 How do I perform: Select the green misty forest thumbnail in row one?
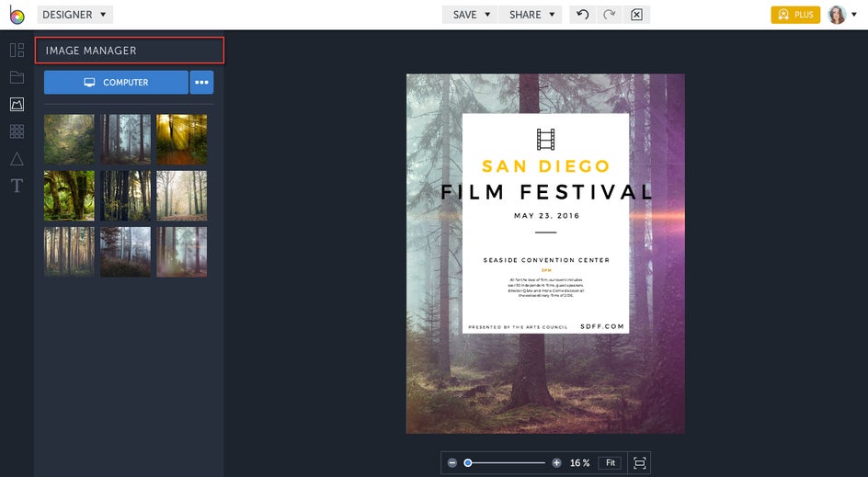(x=69, y=140)
